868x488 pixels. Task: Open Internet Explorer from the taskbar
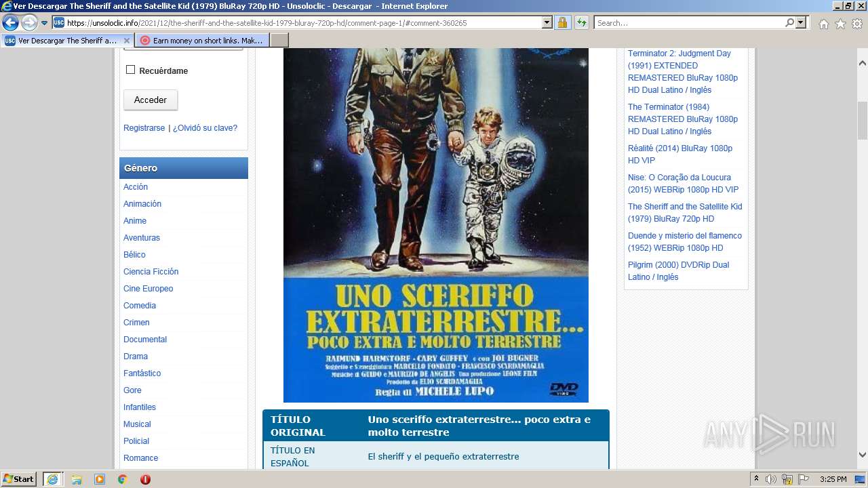point(52,479)
